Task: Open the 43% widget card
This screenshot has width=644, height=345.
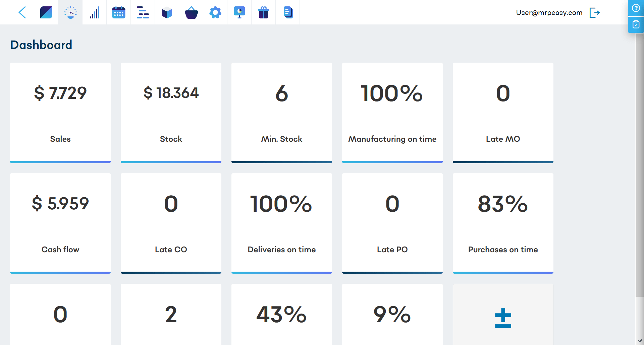Action: [x=282, y=315]
